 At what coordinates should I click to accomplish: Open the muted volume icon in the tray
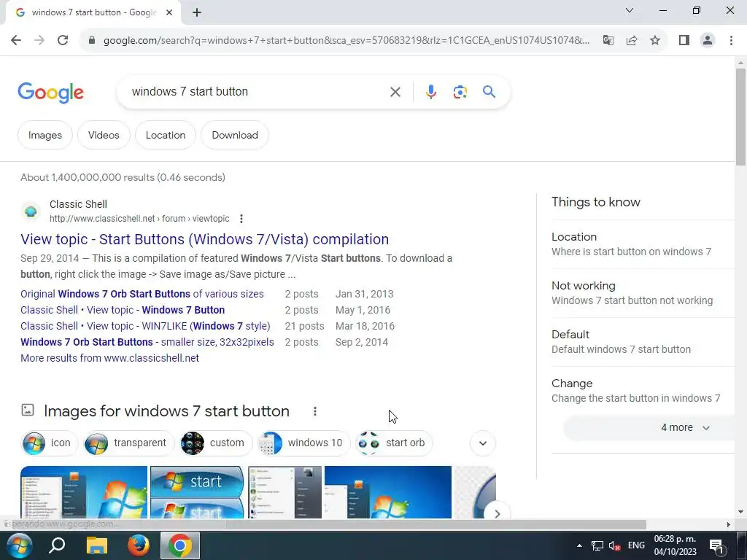[614, 546]
